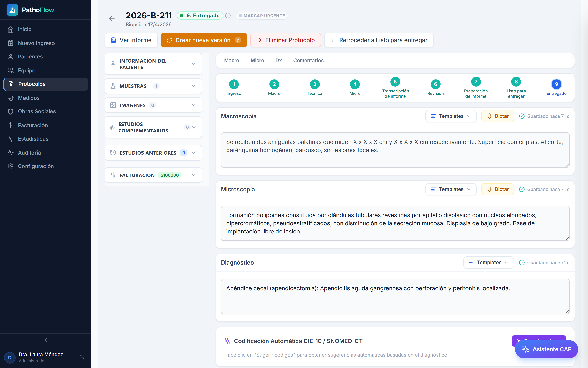Expand Información del Paciente panel

153,64
